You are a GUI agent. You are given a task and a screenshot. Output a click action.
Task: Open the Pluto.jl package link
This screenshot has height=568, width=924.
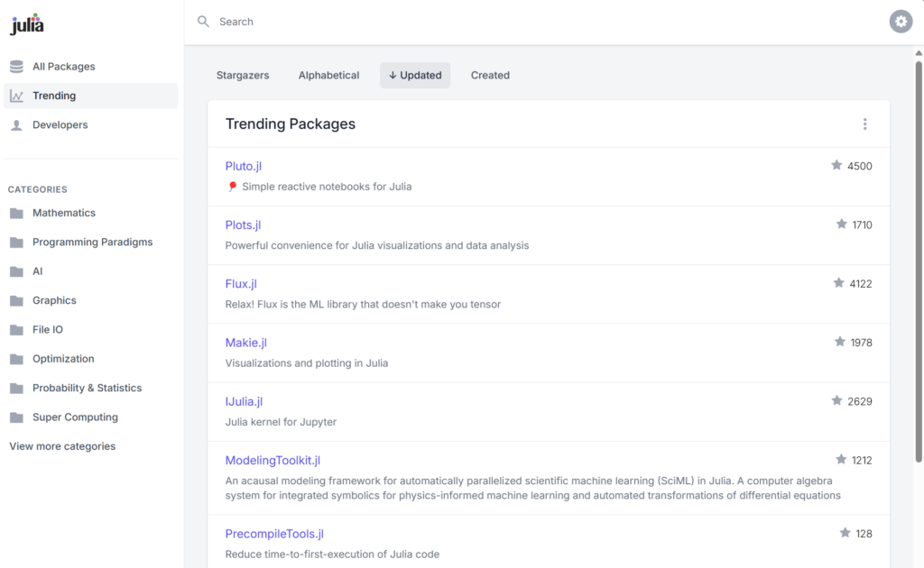[244, 166]
